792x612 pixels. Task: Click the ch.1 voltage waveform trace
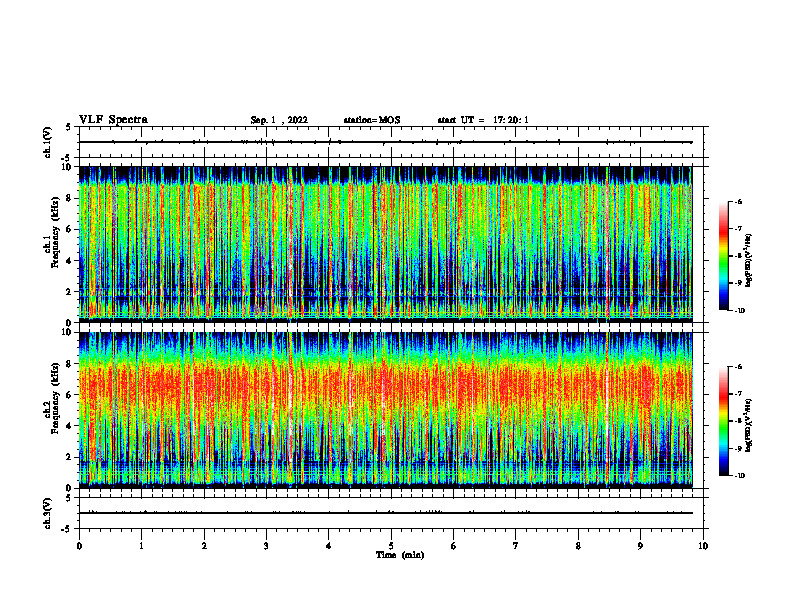(386, 142)
